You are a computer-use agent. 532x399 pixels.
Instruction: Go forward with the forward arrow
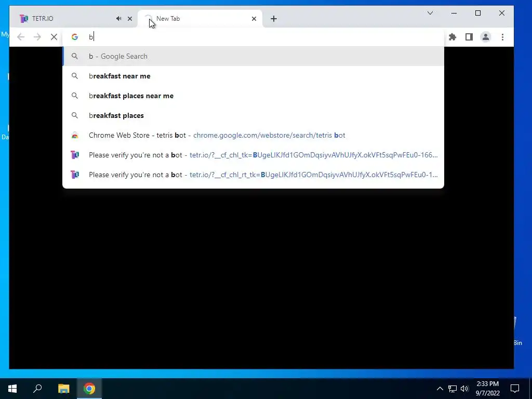tap(37, 37)
